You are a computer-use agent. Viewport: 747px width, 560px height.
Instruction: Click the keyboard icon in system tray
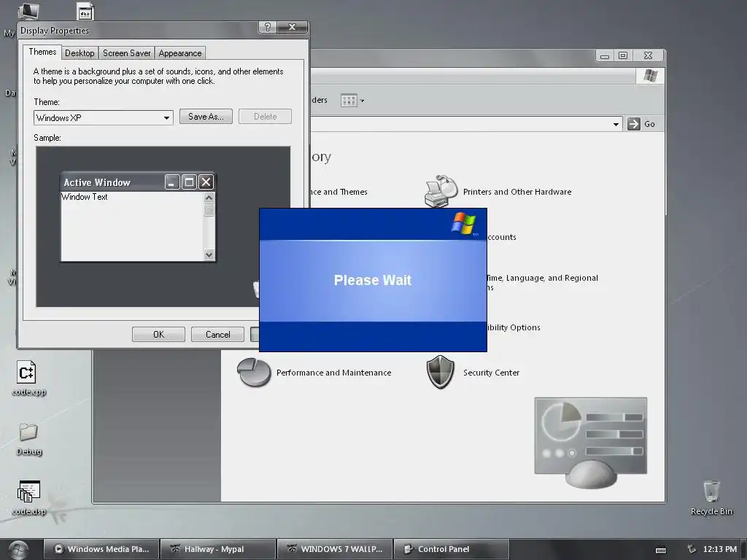661,550
